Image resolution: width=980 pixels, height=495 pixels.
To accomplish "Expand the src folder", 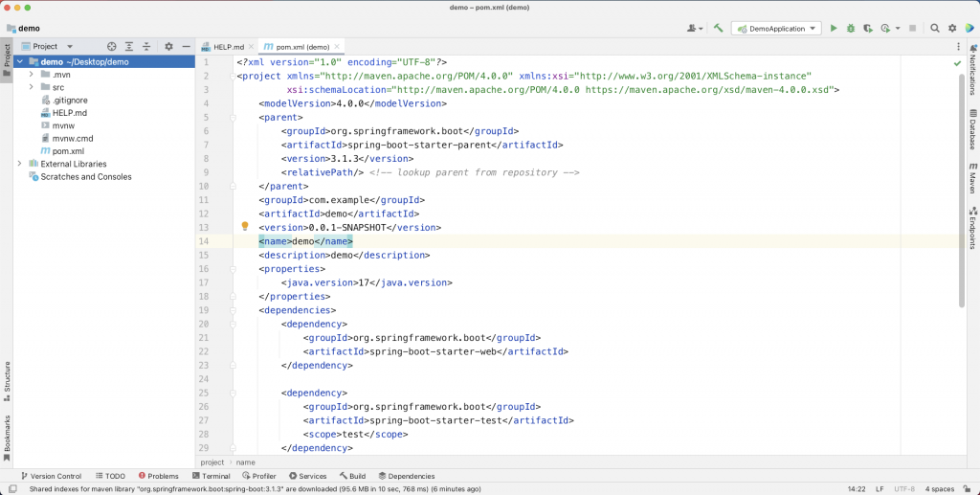I will point(32,87).
